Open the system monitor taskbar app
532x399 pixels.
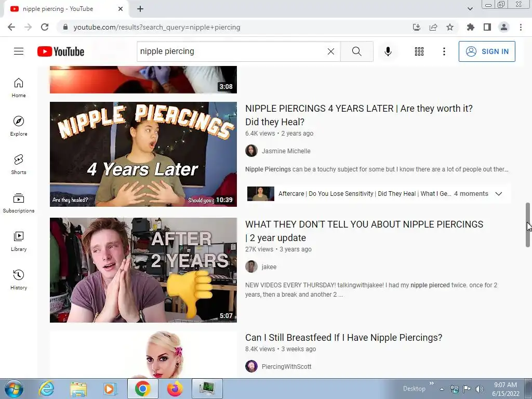pyautogui.click(x=207, y=389)
